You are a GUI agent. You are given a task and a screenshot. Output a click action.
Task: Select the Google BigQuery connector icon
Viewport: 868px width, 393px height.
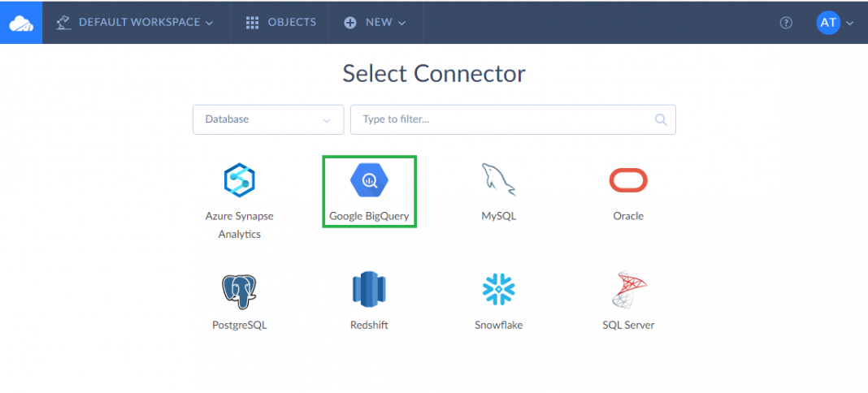369,180
